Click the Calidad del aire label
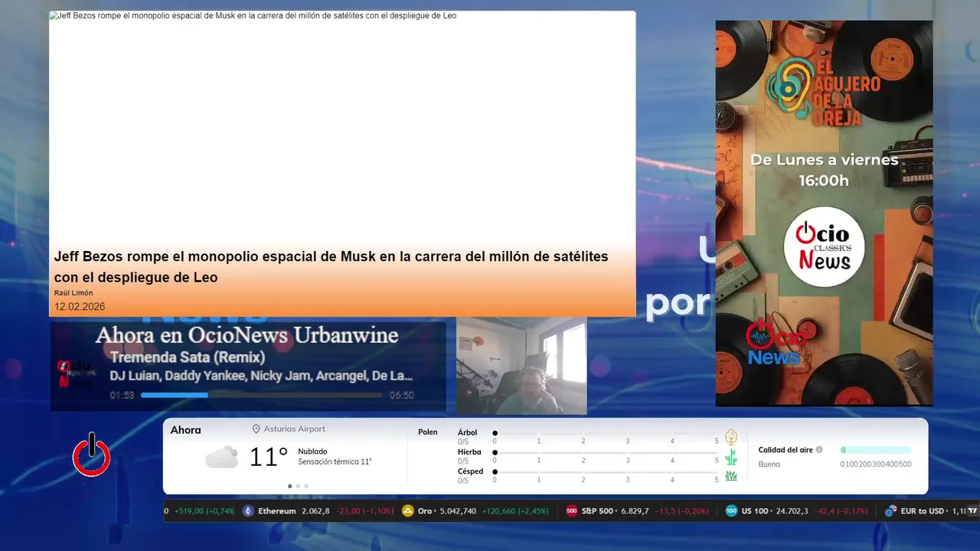980x551 pixels. 786,450
